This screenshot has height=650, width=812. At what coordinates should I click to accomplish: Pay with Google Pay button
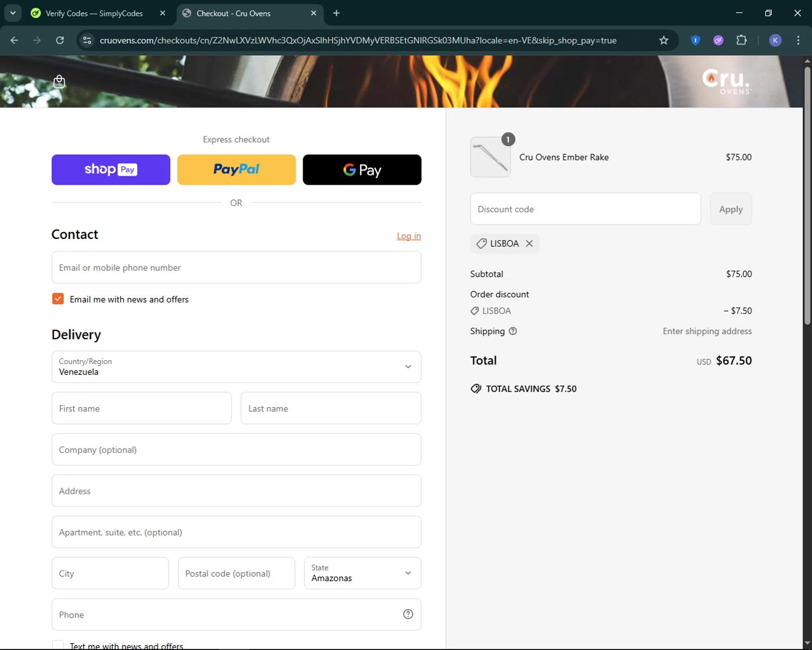[362, 170]
